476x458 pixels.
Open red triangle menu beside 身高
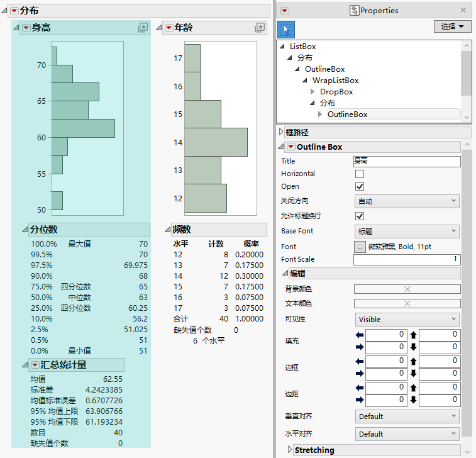coord(26,28)
